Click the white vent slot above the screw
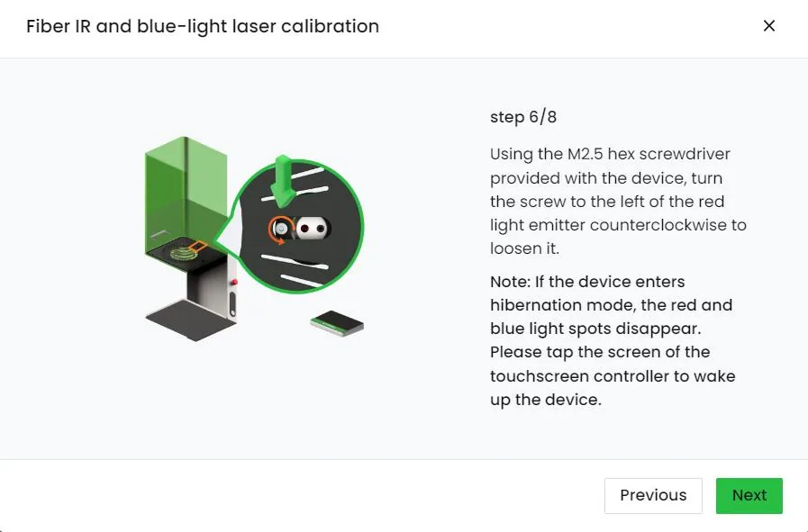The height and width of the screenshot is (532, 808). pyautogui.click(x=295, y=194)
